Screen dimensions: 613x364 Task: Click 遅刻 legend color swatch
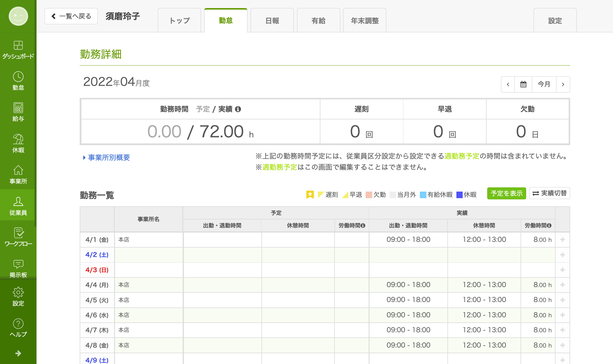[x=321, y=195]
